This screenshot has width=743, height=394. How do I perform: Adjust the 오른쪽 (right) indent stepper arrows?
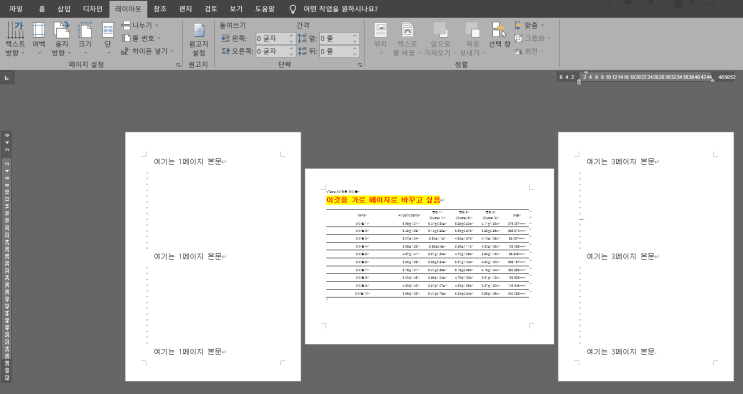tap(292, 51)
